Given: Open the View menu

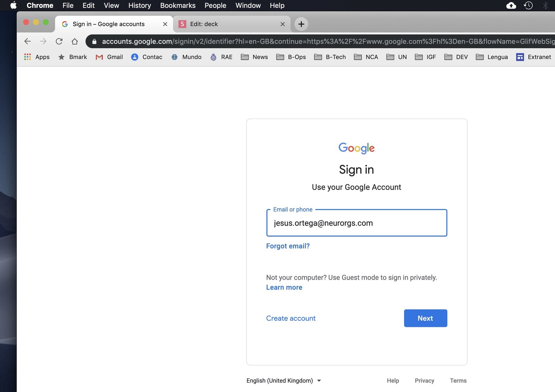Looking at the screenshot, I should tap(111, 6).
